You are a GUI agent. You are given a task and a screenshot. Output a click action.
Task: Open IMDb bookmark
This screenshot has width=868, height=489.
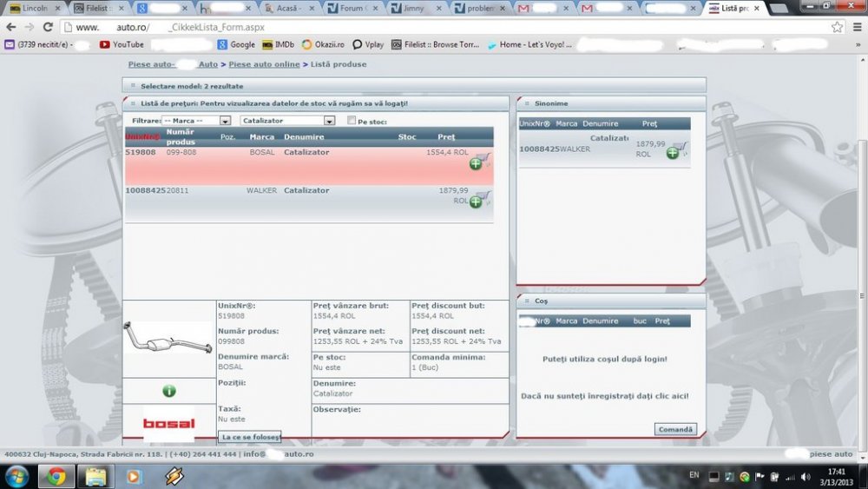tap(279, 44)
